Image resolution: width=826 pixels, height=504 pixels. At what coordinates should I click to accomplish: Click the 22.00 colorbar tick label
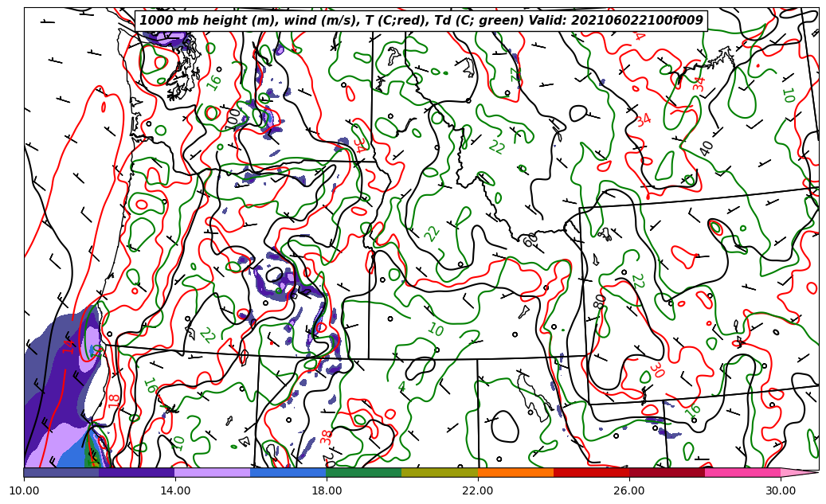tap(478, 490)
